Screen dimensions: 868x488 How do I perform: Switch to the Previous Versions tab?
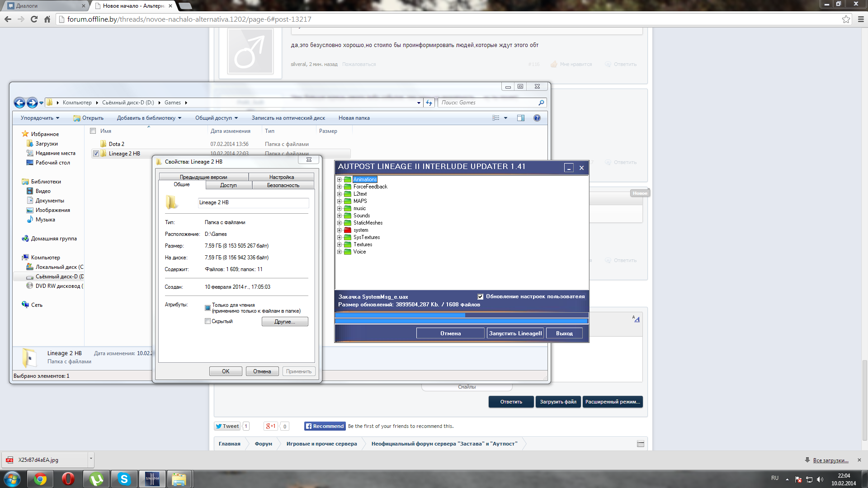pos(203,177)
